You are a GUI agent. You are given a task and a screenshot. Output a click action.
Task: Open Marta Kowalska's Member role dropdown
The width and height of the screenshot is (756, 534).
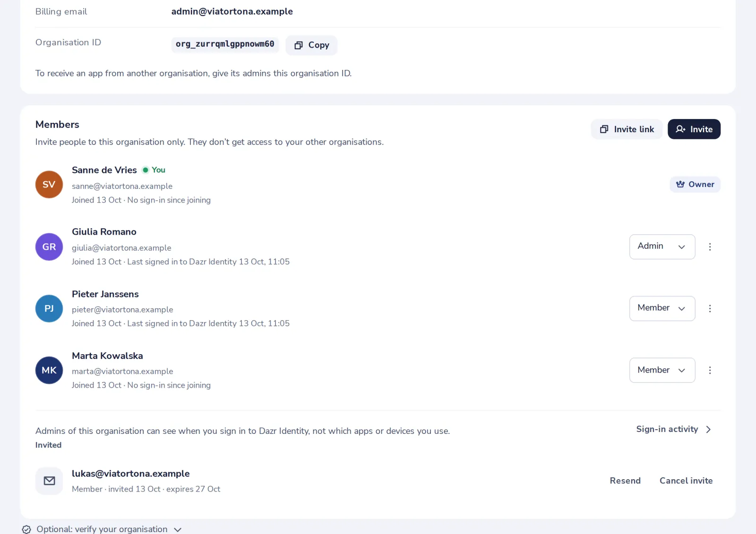(x=662, y=371)
